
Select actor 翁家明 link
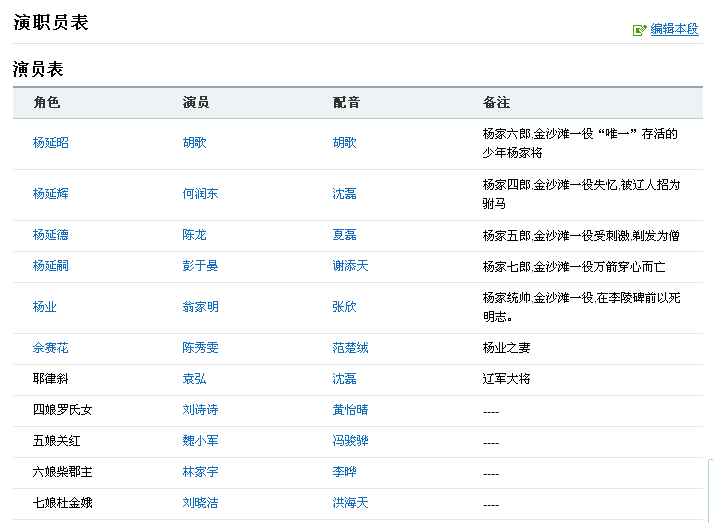click(x=200, y=307)
